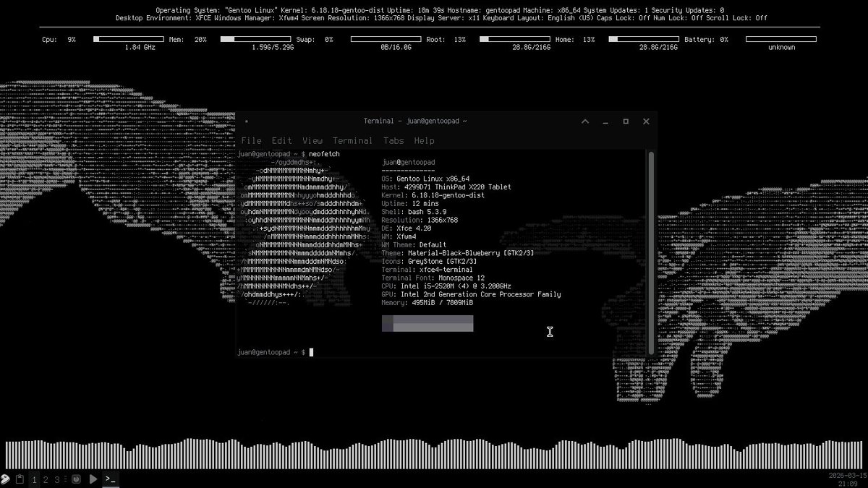868x488 pixels.
Task: Open the Gentoo applications menu in the panel
Action: [x=5, y=479]
